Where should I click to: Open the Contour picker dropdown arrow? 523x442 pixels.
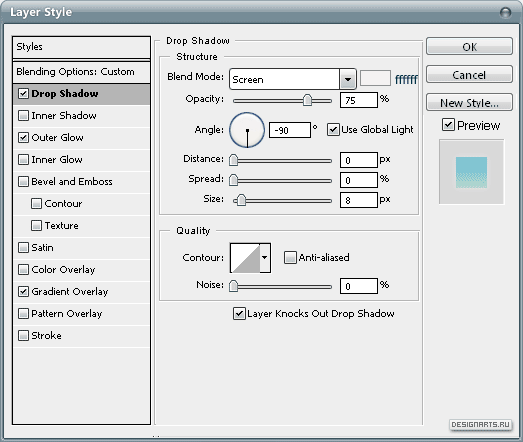click(x=265, y=258)
